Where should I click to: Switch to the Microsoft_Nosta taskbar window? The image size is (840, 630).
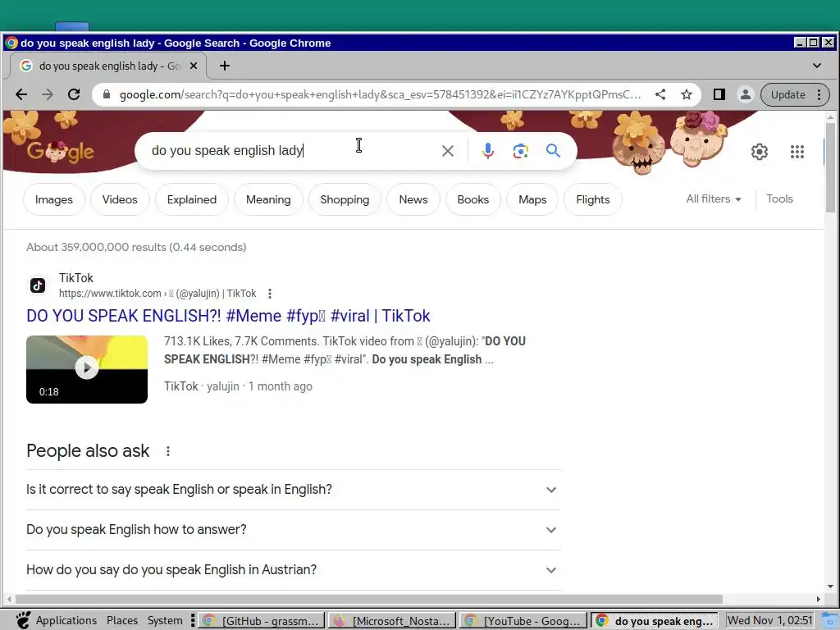(x=392, y=621)
